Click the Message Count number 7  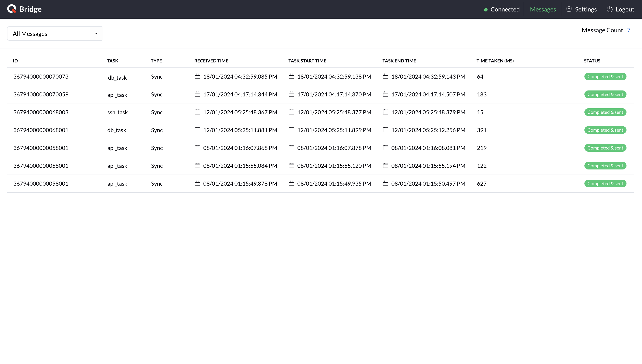point(628,30)
